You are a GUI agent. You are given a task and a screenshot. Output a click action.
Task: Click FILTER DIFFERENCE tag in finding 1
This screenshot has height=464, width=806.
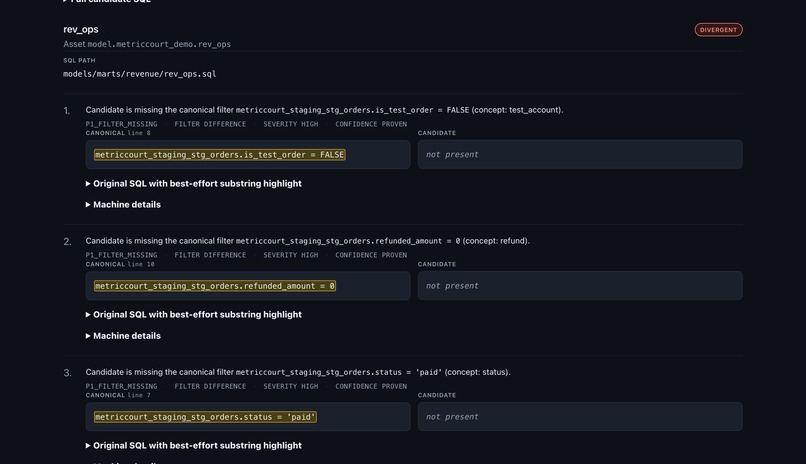point(210,124)
